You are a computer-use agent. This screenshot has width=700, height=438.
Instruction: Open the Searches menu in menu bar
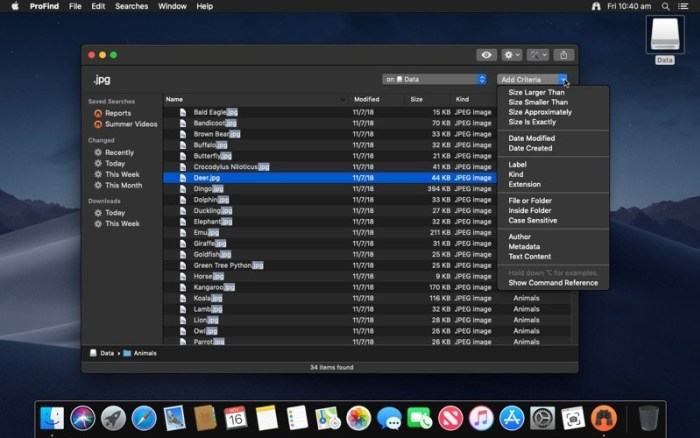(131, 6)
